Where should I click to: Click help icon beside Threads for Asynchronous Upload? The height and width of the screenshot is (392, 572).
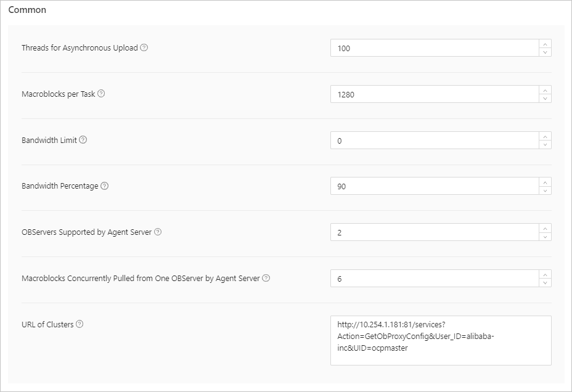(144, 47)
